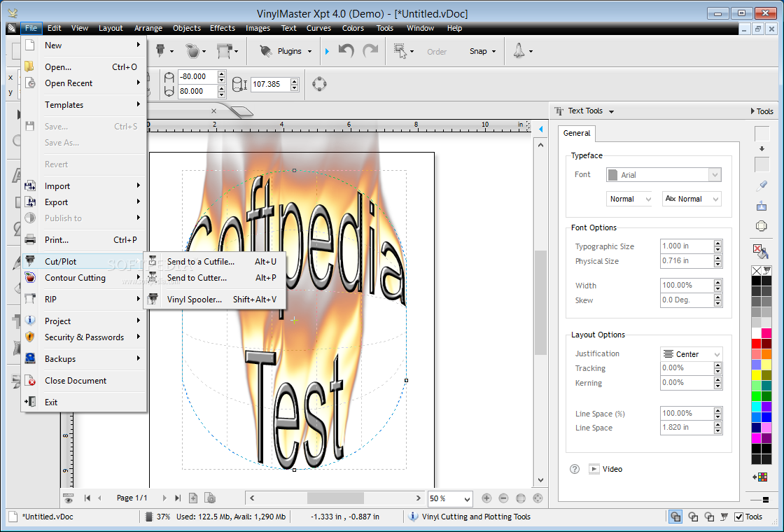
Task: Click the apple contour-cut toolbar icon
Action: pyautogui.click(x=192, y=51)
